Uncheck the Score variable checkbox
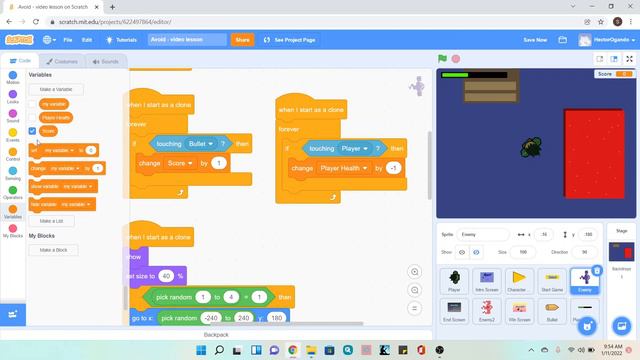This screenshot has width=640, height=360. pyautogui.click(x=32, y=131)
